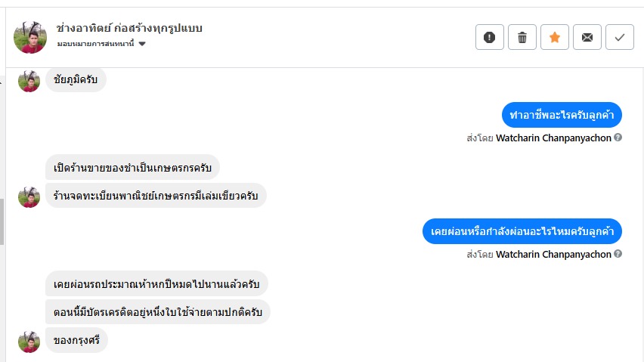Mark conversation unread with envelope icon

[x=587, y=37]
